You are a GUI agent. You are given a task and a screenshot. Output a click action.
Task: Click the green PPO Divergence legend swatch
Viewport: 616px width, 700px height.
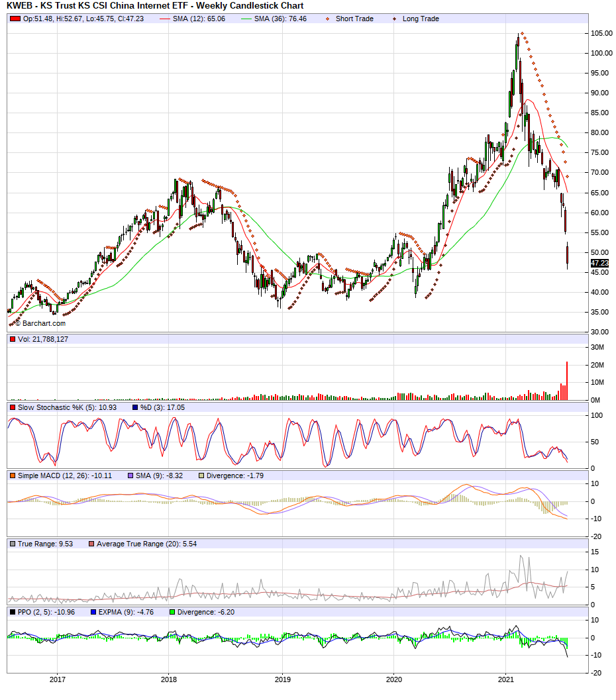172,613
